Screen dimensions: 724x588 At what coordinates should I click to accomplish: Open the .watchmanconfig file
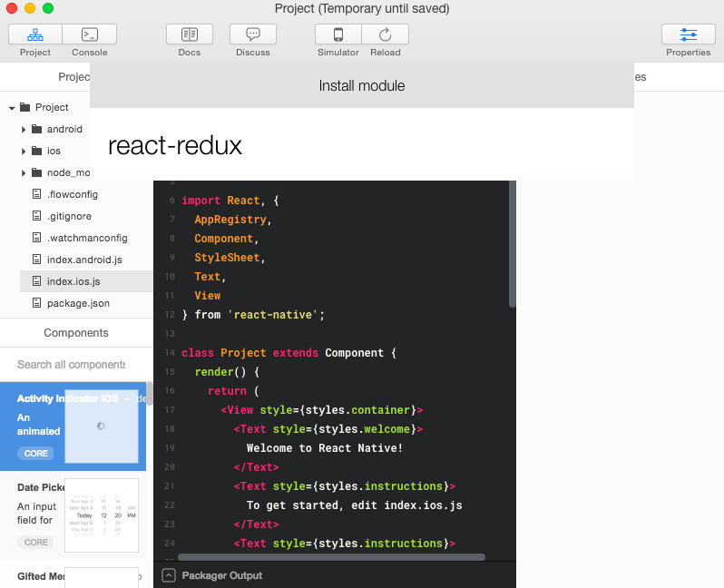86,238
